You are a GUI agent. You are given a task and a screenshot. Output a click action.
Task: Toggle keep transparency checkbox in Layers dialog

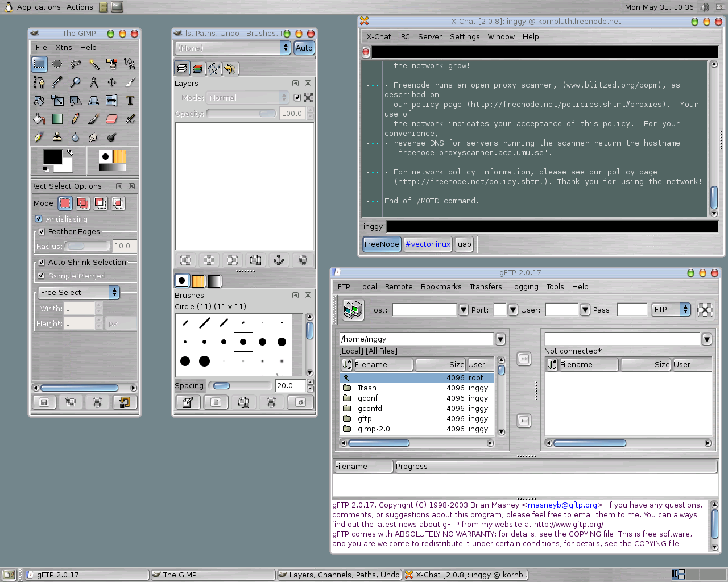(297, 98)
